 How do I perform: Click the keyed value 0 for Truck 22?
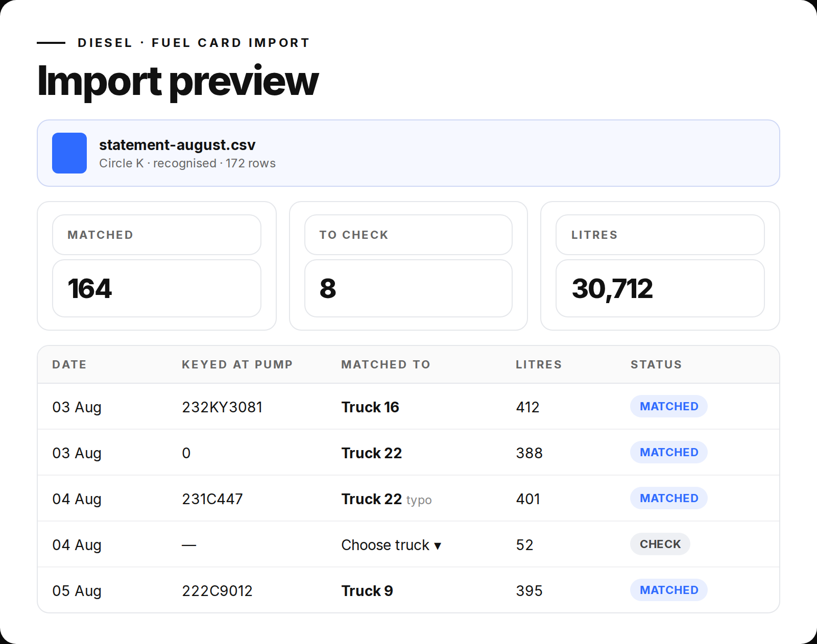click(186, 453)
